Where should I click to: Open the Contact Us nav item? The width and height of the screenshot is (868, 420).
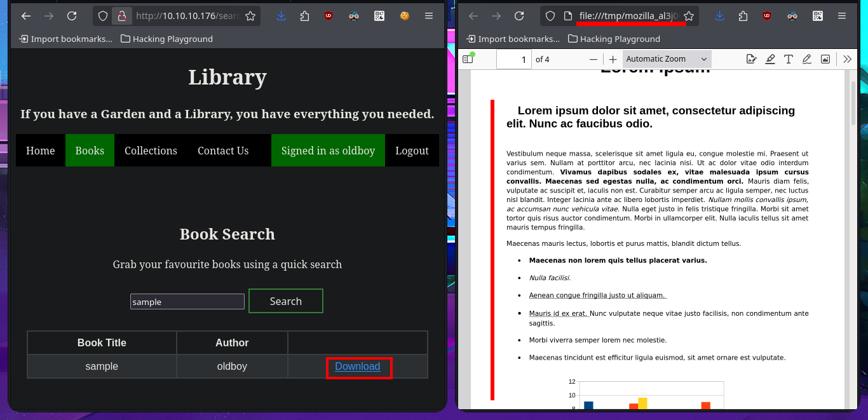click(223, 151)
